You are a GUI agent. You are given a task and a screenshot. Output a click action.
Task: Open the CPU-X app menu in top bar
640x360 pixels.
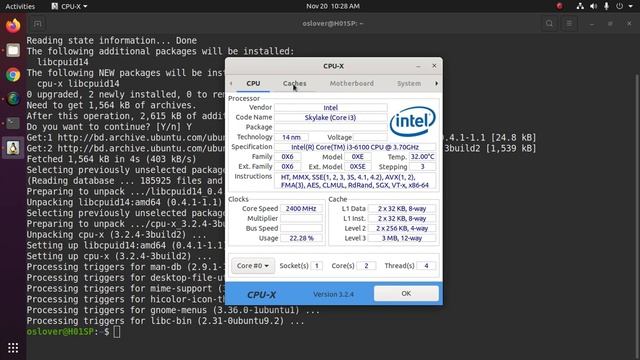[x=69, y=6]
